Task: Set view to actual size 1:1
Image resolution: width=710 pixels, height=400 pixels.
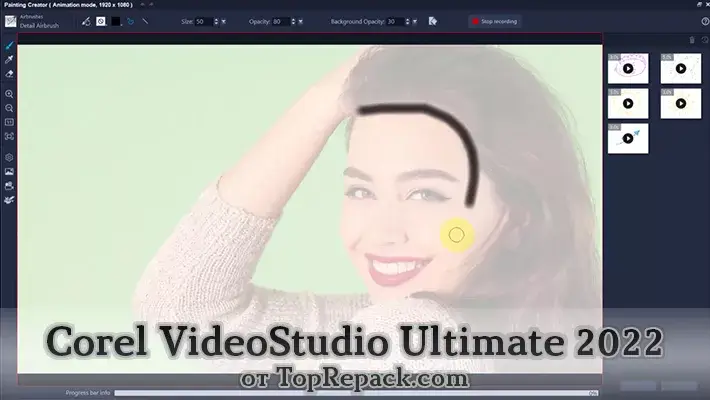Action: coord(9,122)
